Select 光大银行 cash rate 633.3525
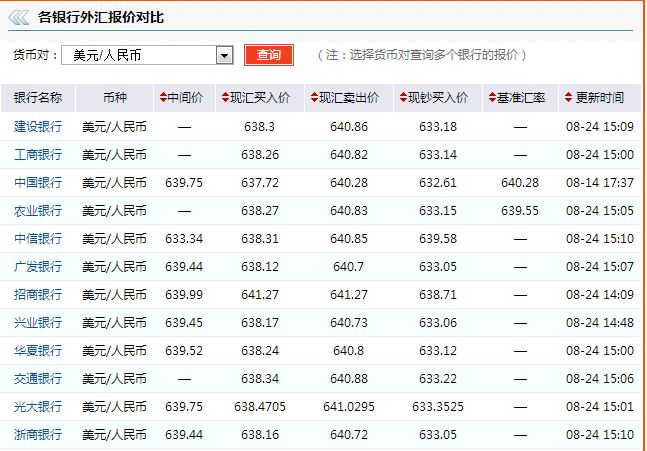 (438, 407)
